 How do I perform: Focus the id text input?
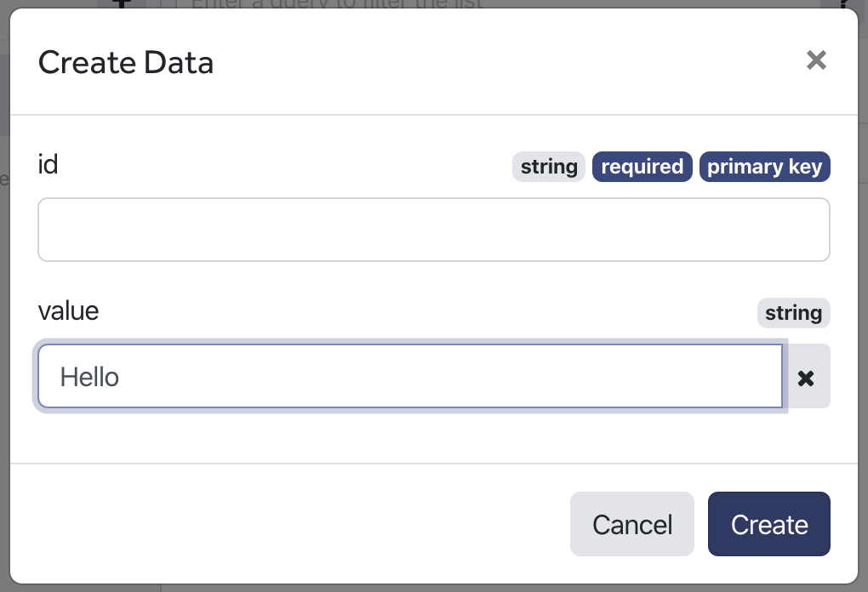click(433, 230)
